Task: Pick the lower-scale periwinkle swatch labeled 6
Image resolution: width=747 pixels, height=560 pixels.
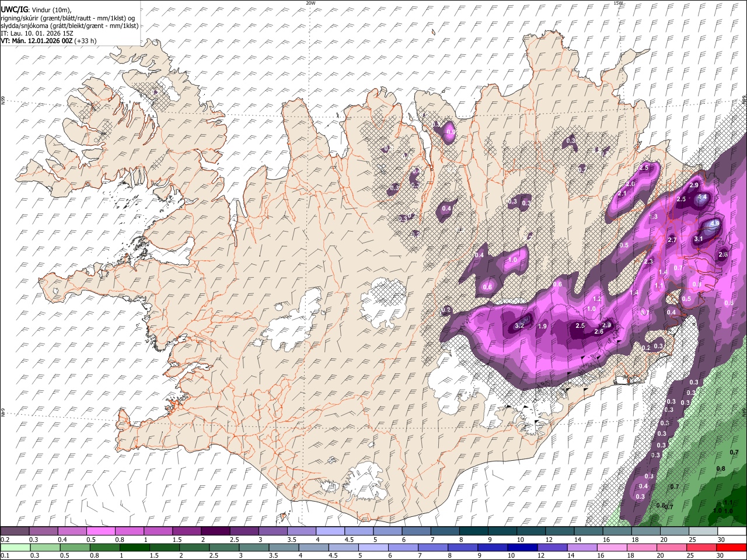Action: tap(403, 548)
